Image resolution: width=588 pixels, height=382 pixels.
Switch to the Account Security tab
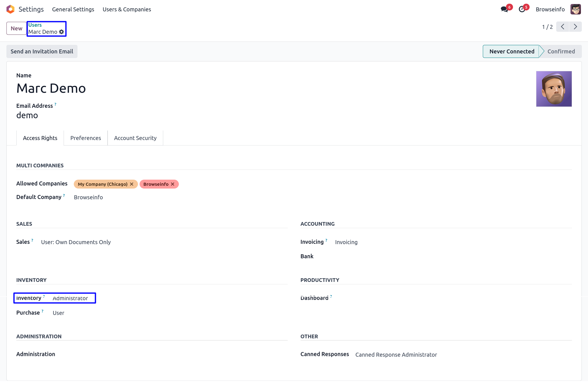pyautogui.click(x=135, y=138)
